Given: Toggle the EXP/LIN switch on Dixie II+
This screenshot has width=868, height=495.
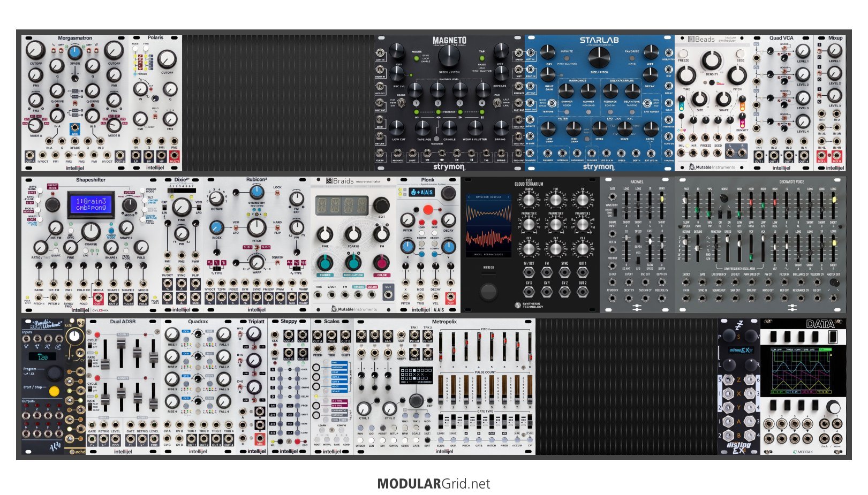Looking at the screenshot, I should click(x=165, y=208).
